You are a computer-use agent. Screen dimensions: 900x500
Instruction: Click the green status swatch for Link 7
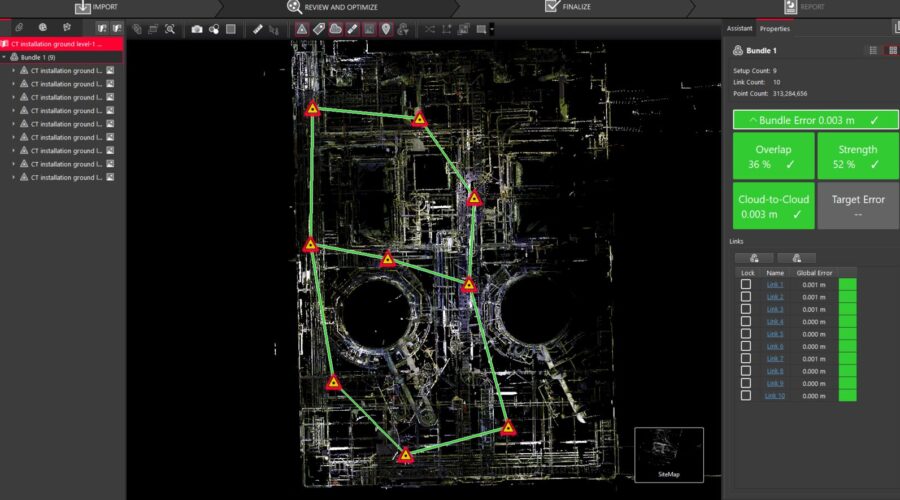848,359
